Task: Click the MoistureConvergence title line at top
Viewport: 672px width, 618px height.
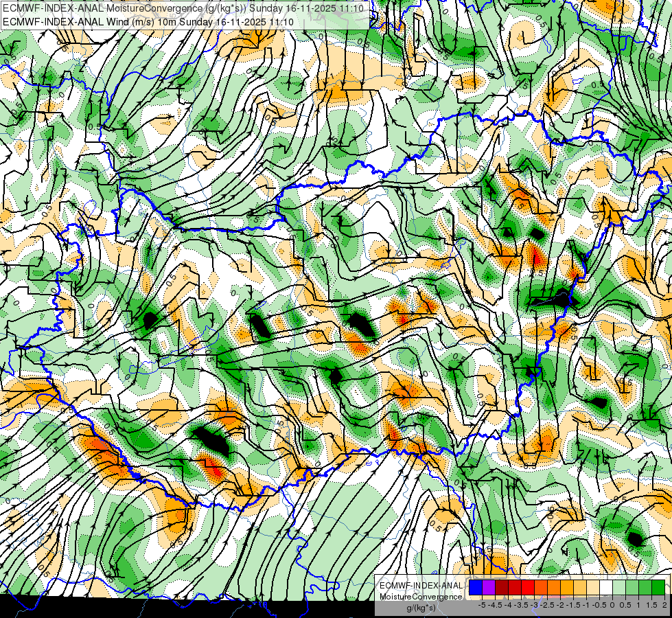Action: 183,8
